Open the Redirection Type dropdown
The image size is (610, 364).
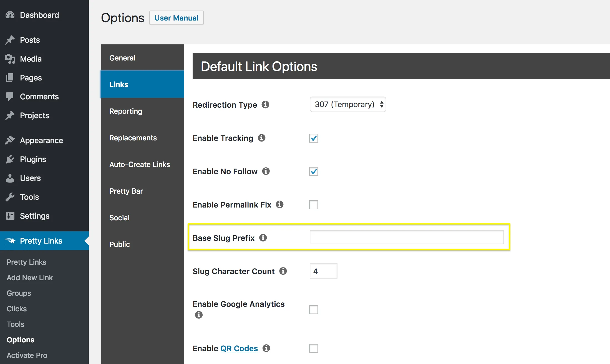347,104
